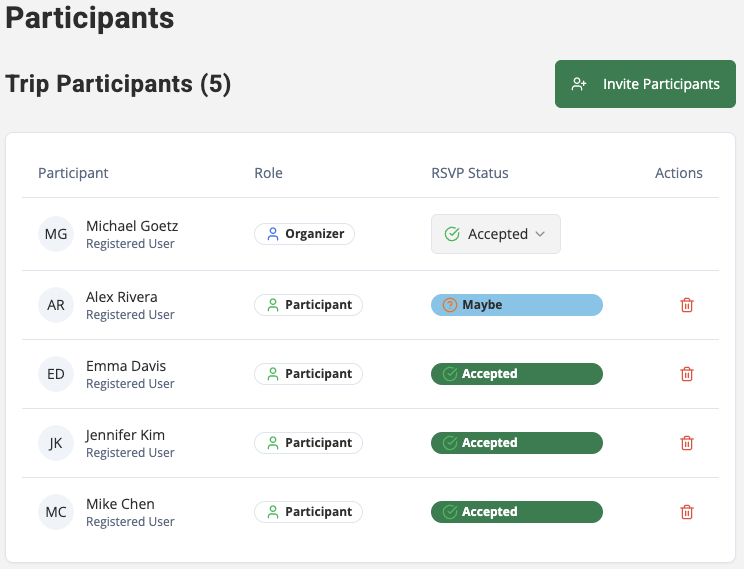Click the Actions column header

click(x=679, y=173)
